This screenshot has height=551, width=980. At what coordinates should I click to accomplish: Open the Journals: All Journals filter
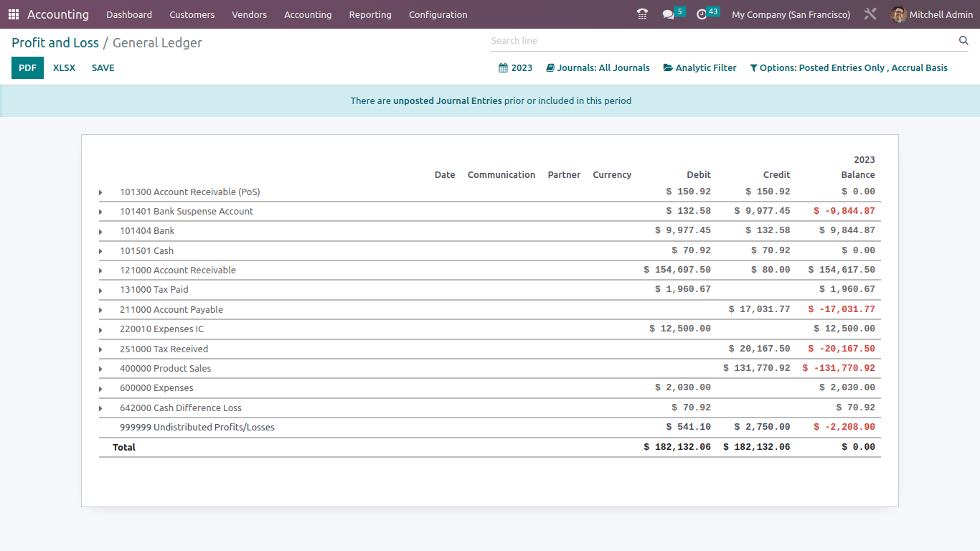coord(598,68)
